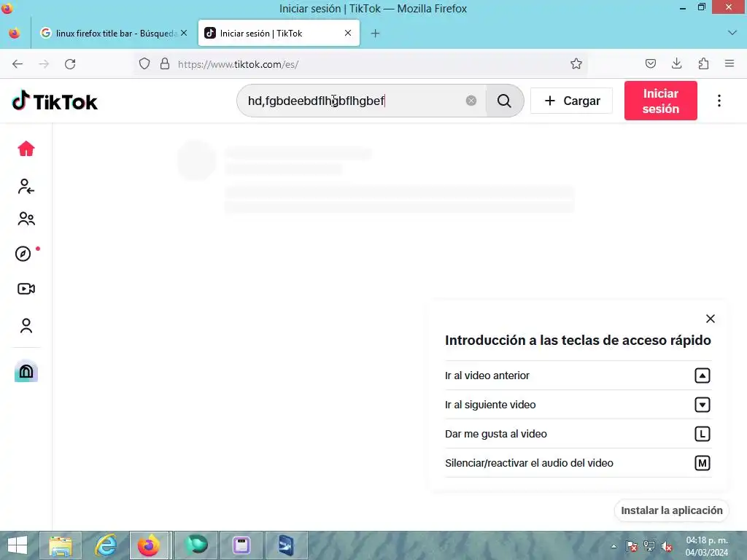Viewport: 747px width, 560px height.
Task: Open purple disk app in taskbar
Action: click(x=241, y=545)
